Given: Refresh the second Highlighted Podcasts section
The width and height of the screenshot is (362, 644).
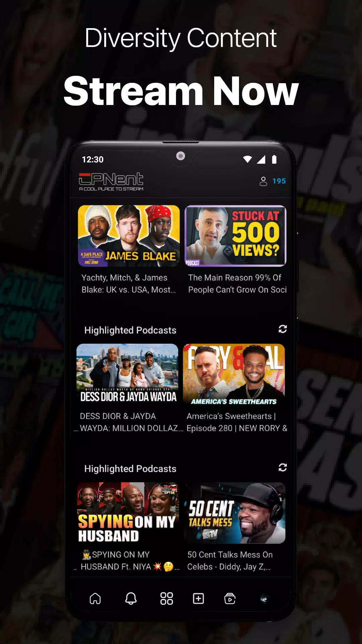Looking at the screenshot, I should tap(283, 468).
